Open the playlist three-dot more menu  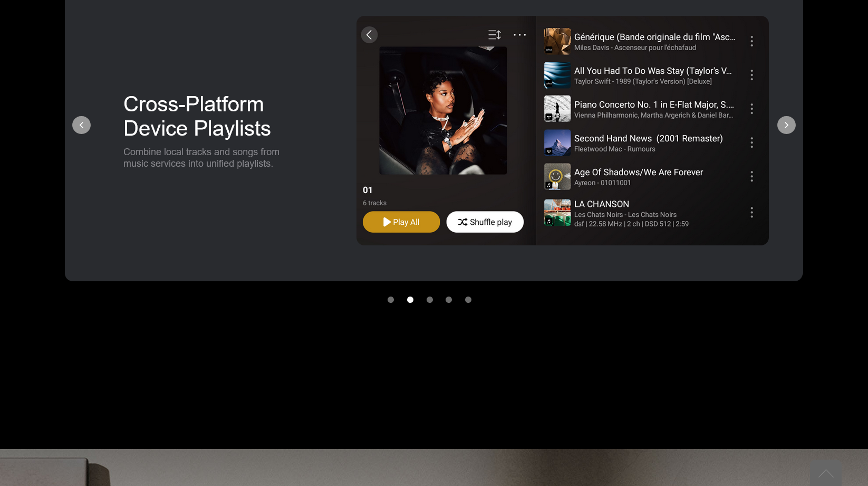519,35
